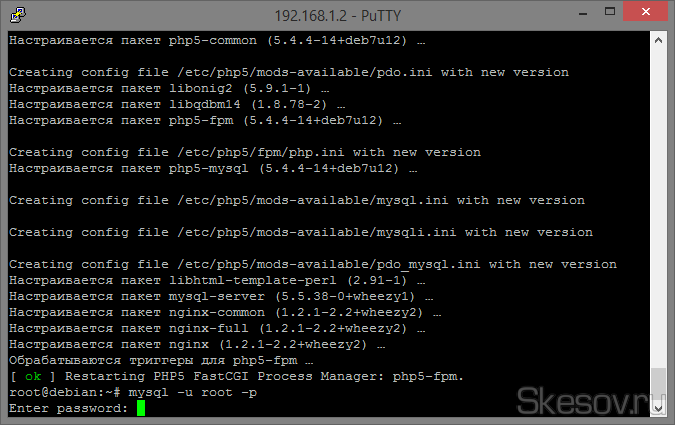
Task: Click the 'mysql -u root -p' command
Action: 193,393
